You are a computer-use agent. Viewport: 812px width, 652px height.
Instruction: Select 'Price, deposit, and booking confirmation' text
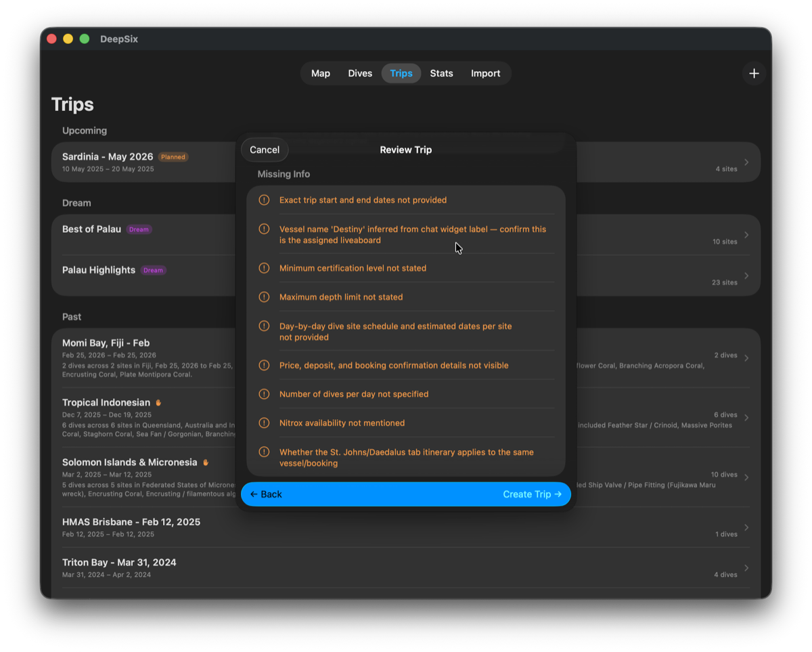(x=394, y=365)
